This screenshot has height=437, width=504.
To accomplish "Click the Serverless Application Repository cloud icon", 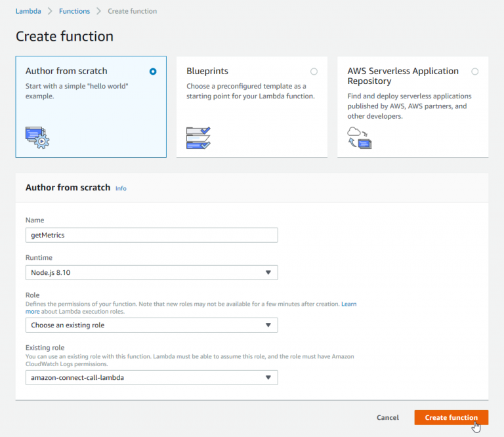I will pyautogui.click(x=359, y=137).
